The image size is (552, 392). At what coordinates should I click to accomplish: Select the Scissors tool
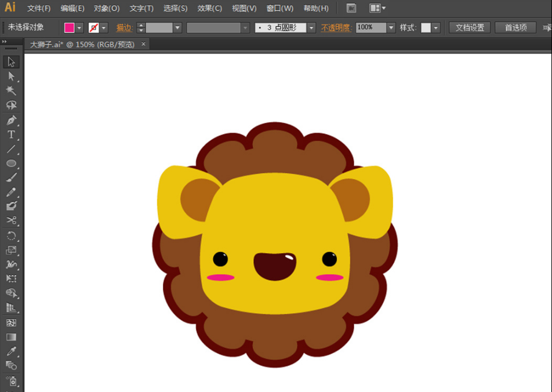tap(11, 220)
